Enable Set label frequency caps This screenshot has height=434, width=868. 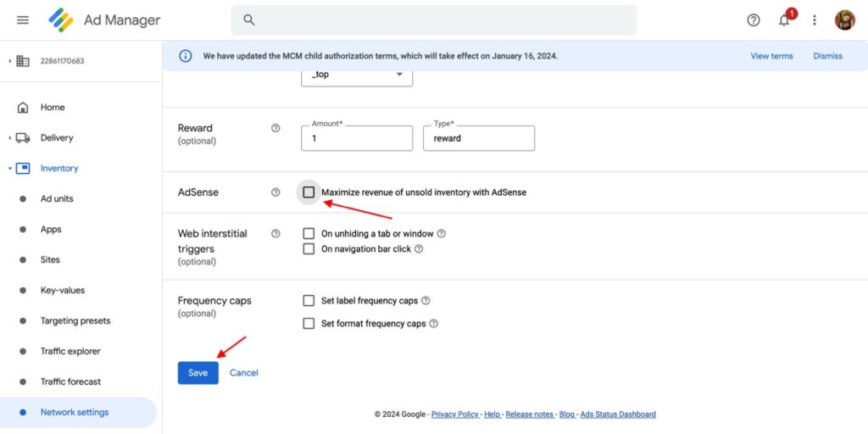tap(309, 301)
